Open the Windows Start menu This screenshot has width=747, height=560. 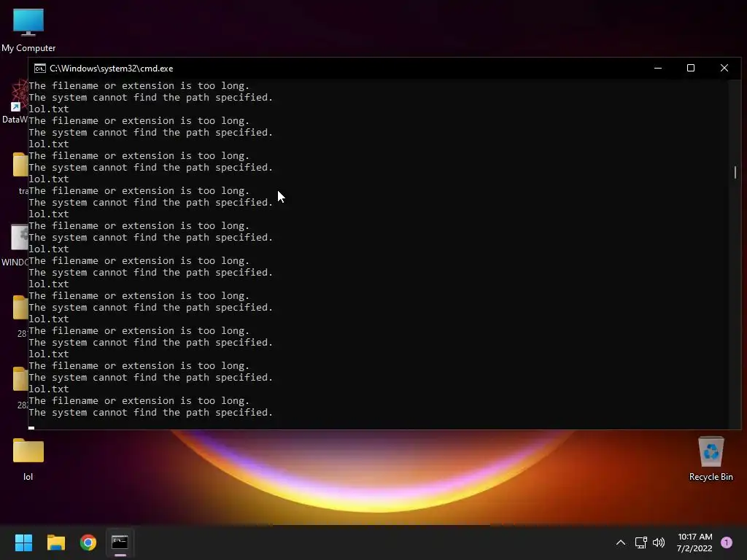coord(23,542)
